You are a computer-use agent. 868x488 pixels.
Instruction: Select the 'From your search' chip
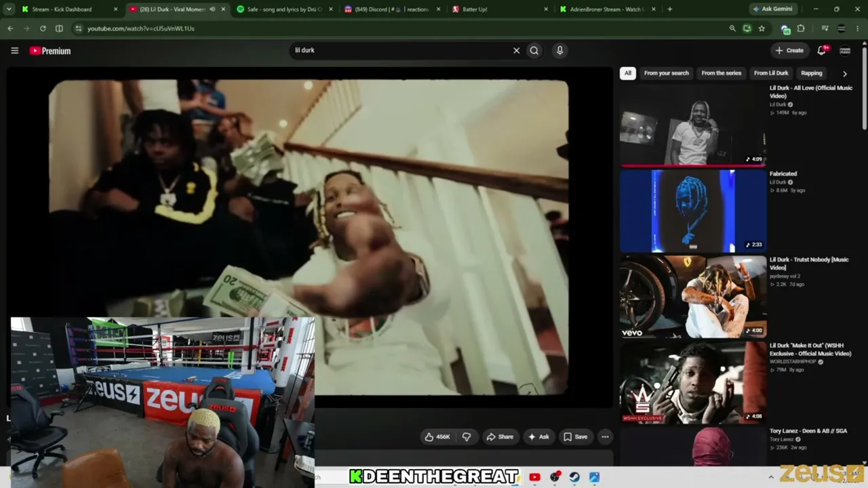[666, 73]
